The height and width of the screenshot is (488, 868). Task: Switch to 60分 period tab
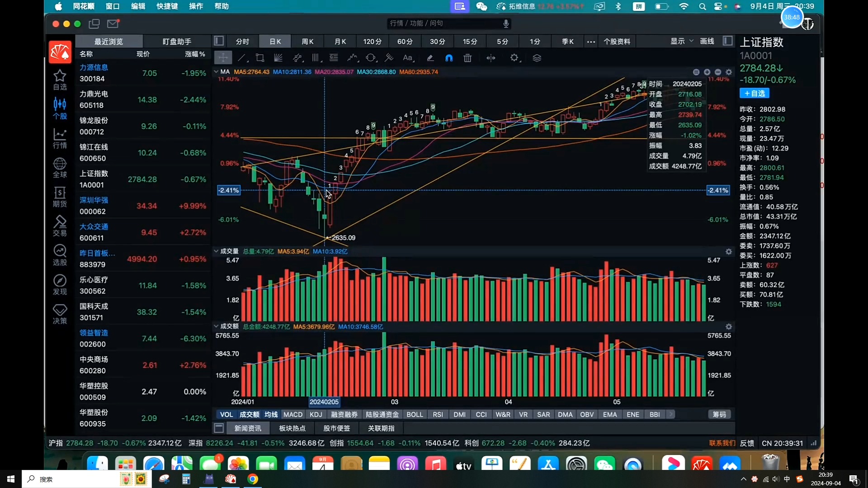(405, 42)
